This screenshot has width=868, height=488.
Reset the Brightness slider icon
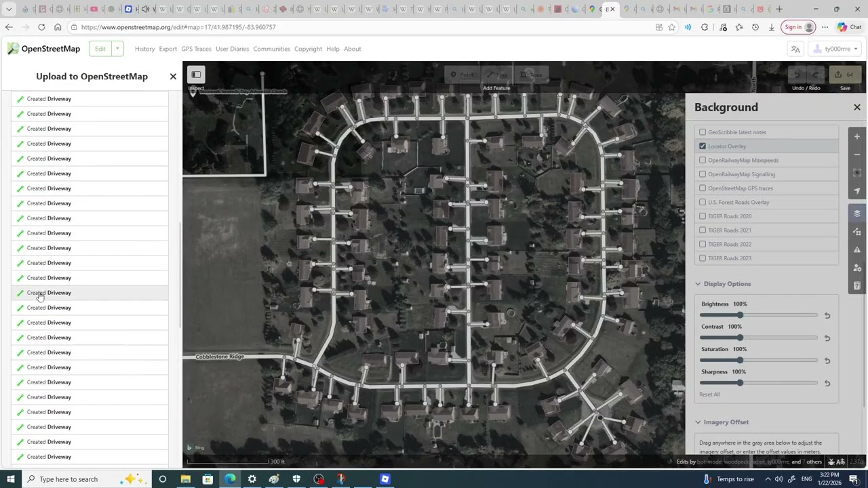click(827, 315)
